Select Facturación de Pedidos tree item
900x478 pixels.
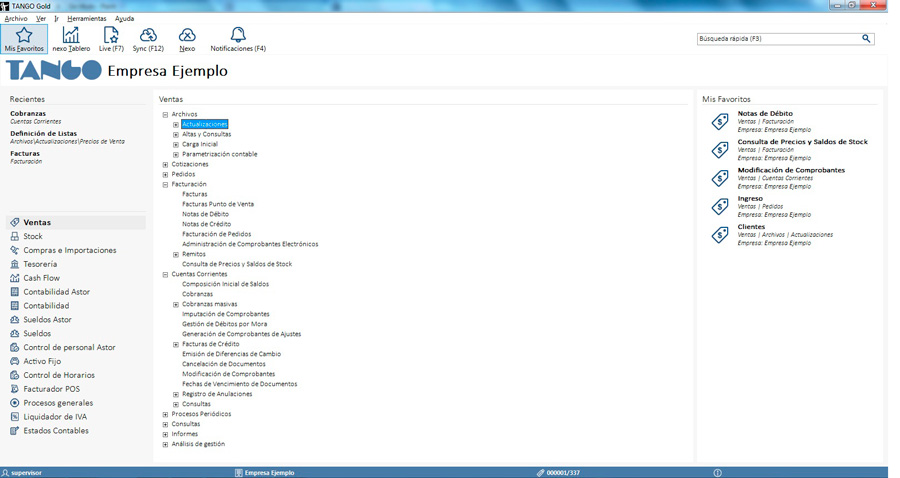point(216,234)
